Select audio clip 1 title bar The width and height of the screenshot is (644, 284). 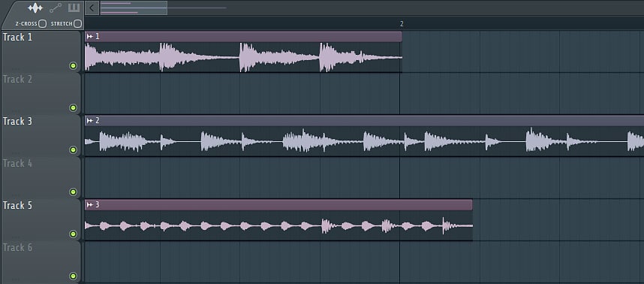[x=243, y=37]
